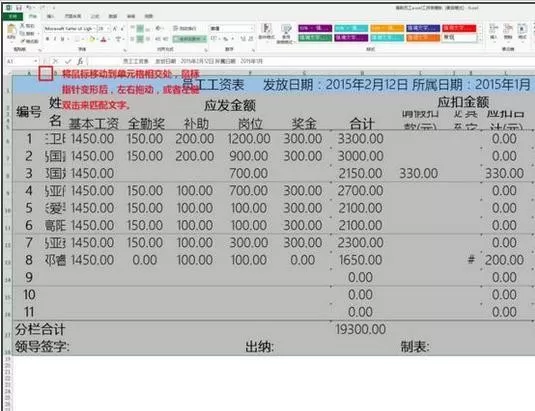Switch to the Formulas tab
535x411 pixels.
(x=95, y=16)
